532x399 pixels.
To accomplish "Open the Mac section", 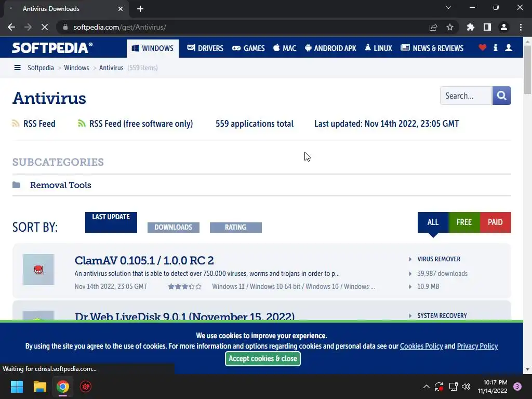I will tap(285, 48).
